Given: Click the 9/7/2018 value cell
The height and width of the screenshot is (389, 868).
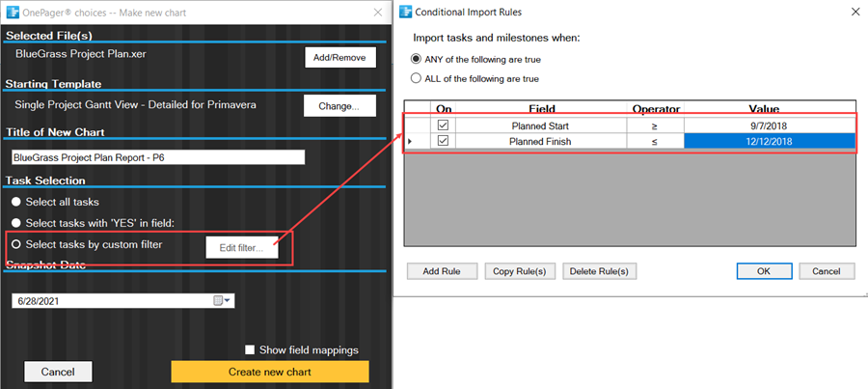Looking at the screenshot, I should [769, 125].
